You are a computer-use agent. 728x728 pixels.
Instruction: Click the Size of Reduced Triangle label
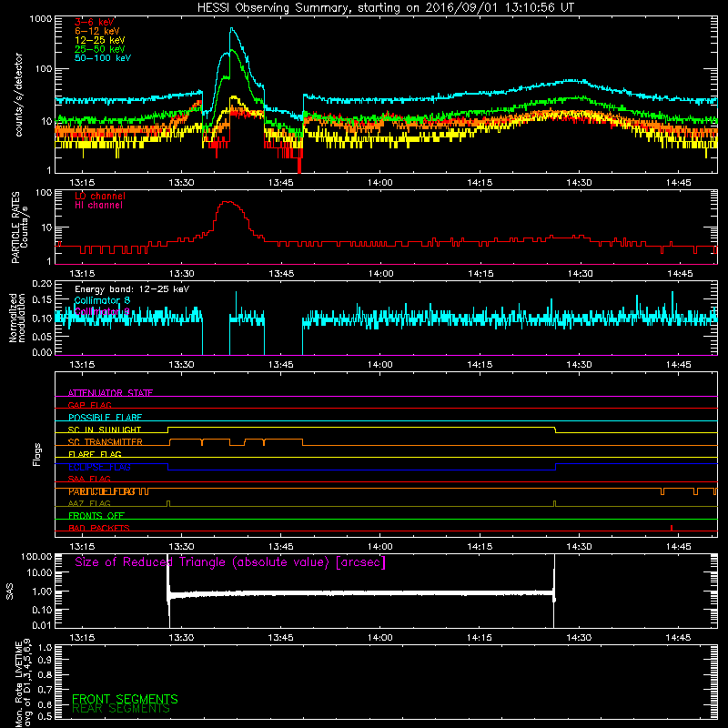[230, 562]
